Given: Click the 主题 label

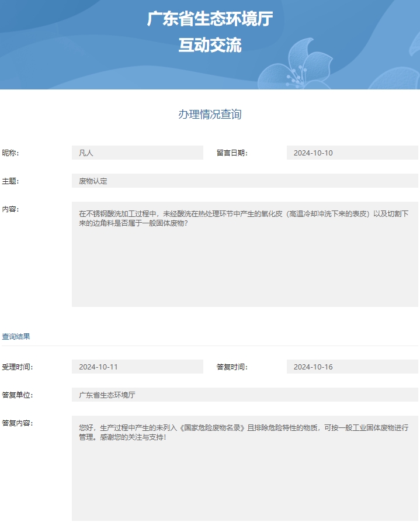Looking at the screenshot, I should [x=11, y=181].
